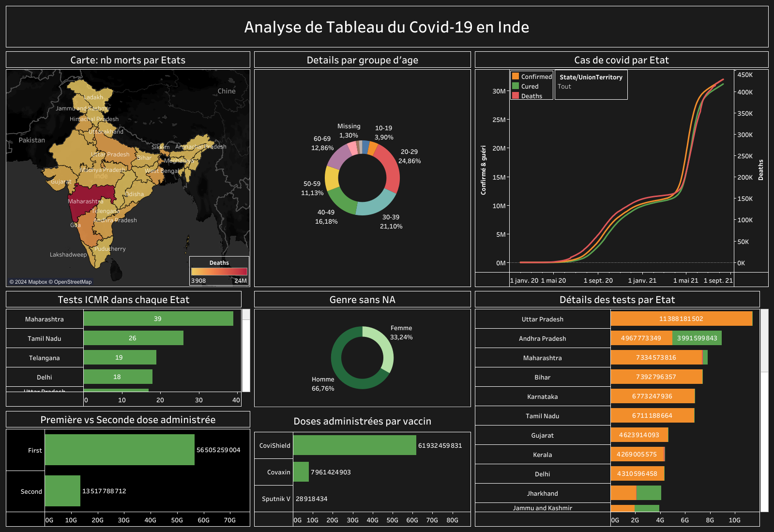This screenshot has width=774, height=532.
Task: Click the ICMR tests chart vertical scrollbar
Action: coord(246,350)
